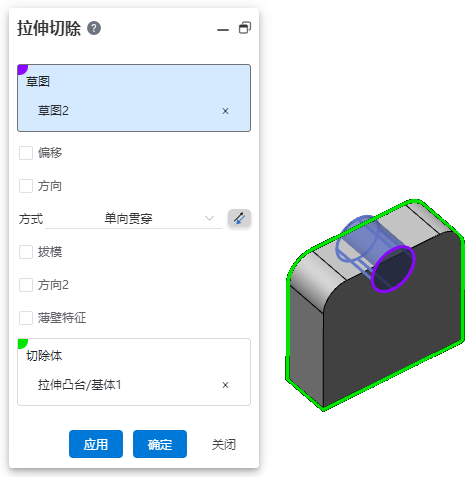
Task: Enable the 偏移 checkbox
Action: point(26,153)
